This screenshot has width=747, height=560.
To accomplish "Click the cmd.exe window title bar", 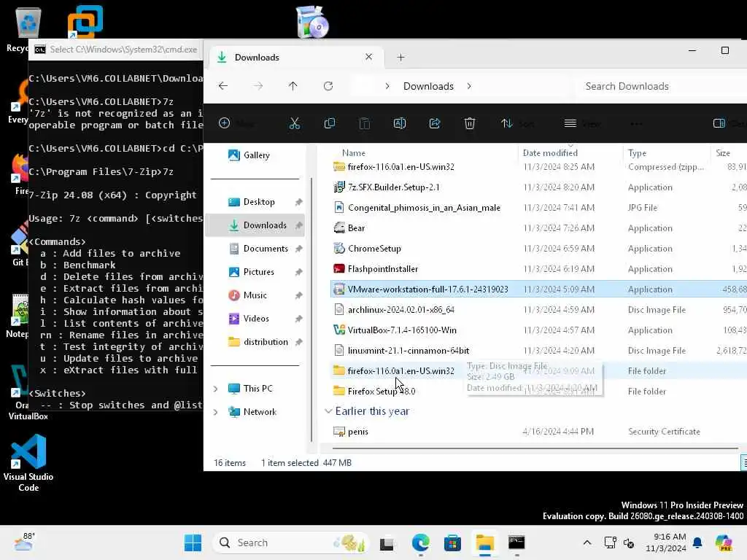I will tap(116, 50).
